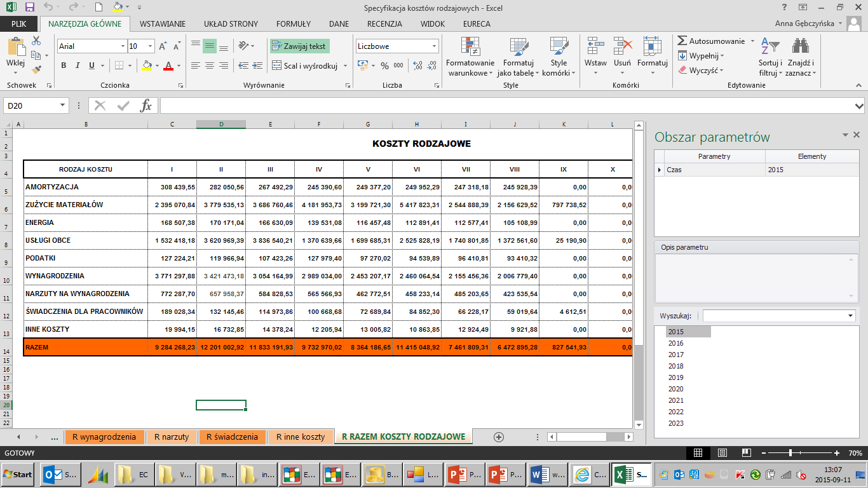Click Scal i wyśrodkuj button
The image size is (868, 488).
pos(304,65)
